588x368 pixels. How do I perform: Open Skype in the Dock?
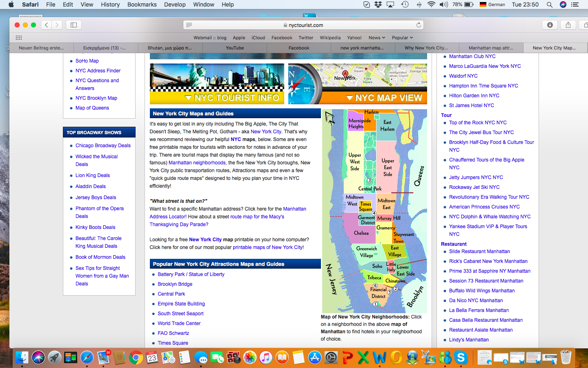[x=461, y=357]
